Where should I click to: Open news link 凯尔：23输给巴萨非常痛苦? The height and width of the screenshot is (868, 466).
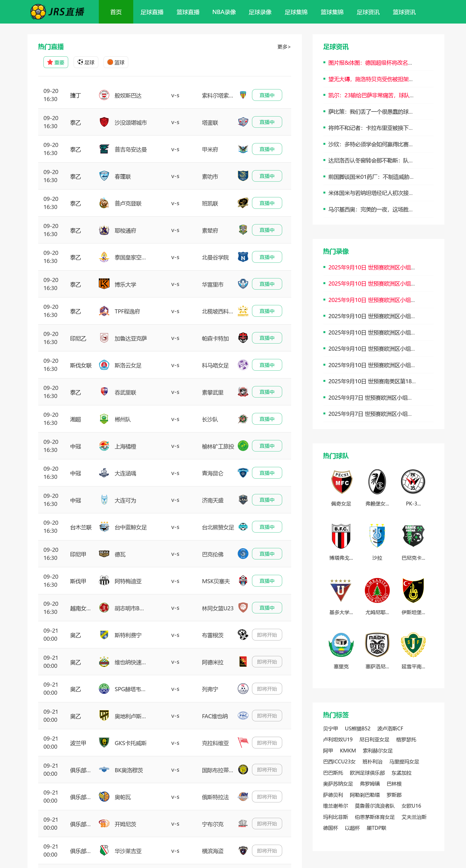tap(371, 95)
